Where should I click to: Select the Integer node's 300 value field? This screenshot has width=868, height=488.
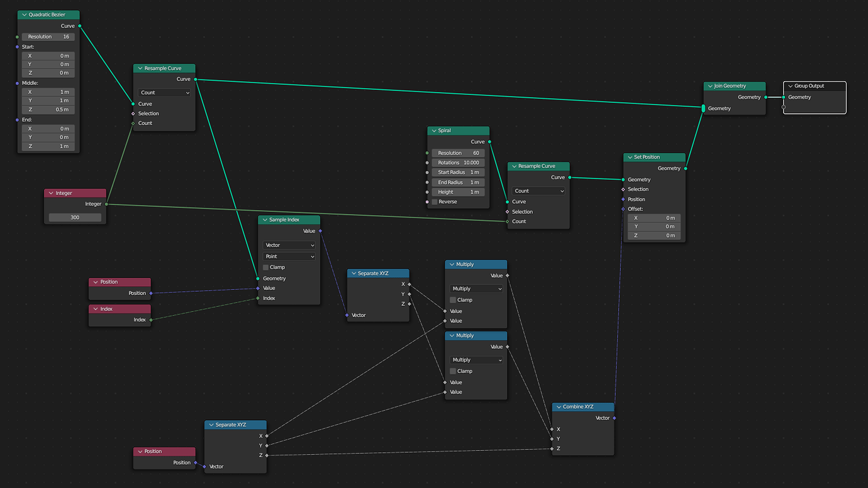[75, 218]
